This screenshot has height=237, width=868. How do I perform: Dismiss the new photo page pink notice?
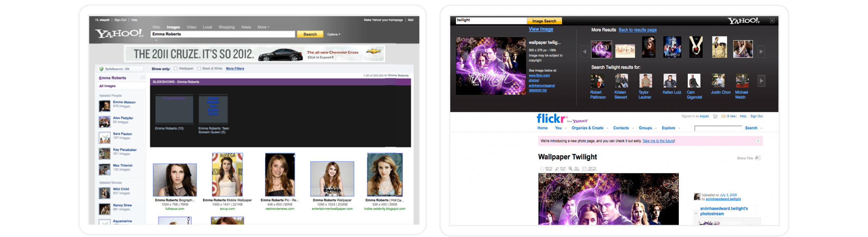coord(758,141)
